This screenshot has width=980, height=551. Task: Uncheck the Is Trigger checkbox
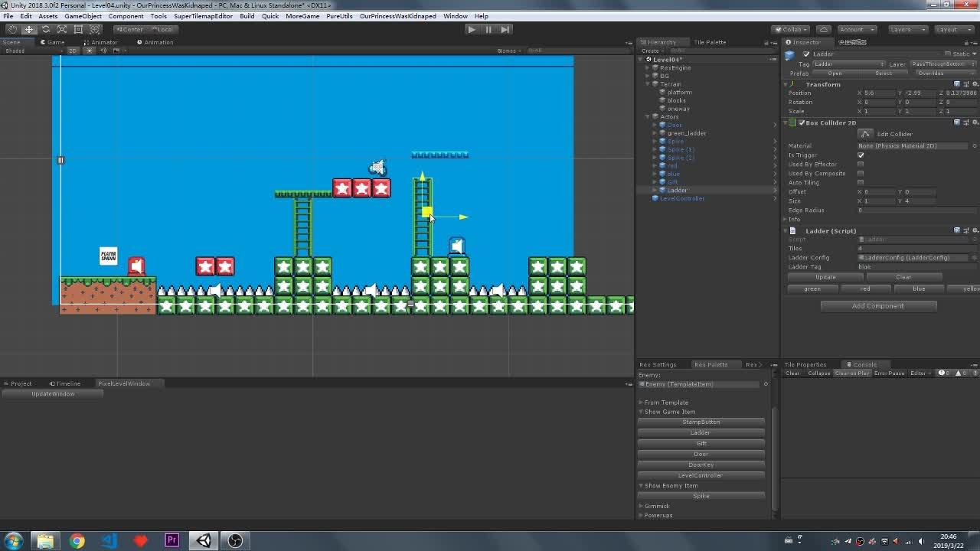[x=861, y=155]
